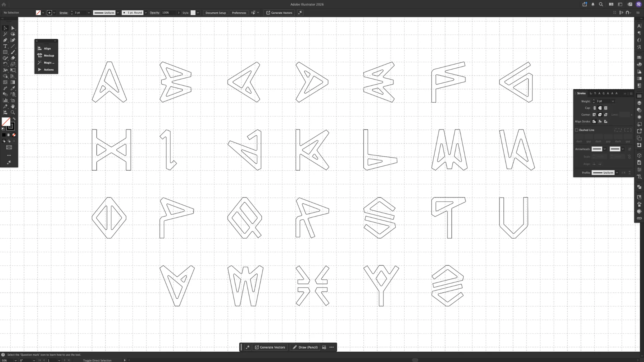Choose Miter Join corner in Stroke panel

594,115
